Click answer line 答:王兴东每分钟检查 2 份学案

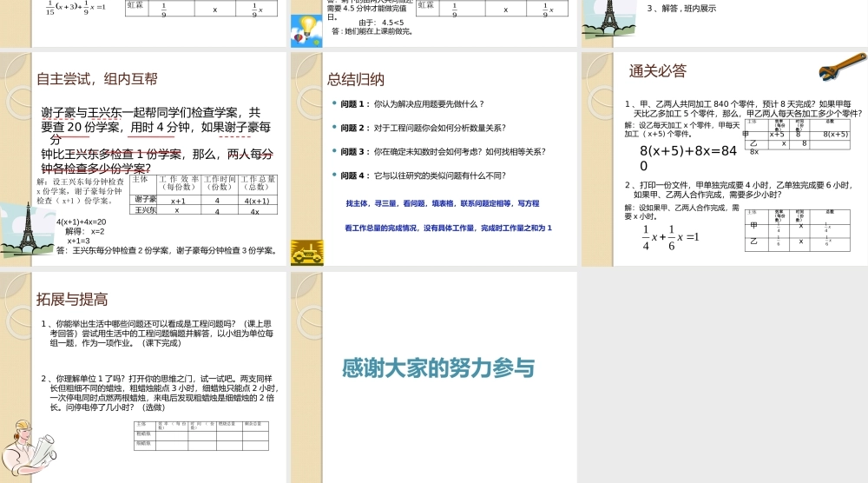pyautogui.click(x=166, y=250)
